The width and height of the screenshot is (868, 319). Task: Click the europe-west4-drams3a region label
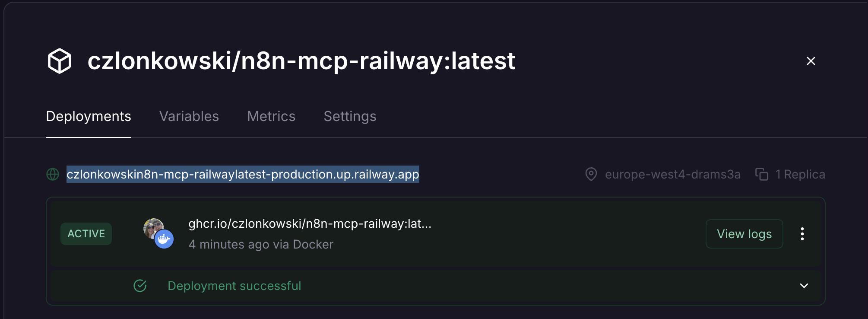click(x=672, y=174)
